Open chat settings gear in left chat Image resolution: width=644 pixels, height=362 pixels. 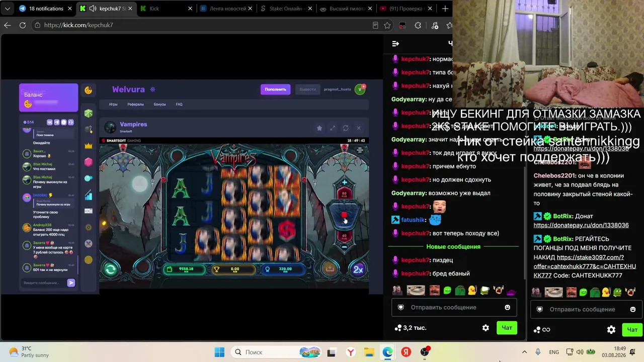[x=486, y=328]
